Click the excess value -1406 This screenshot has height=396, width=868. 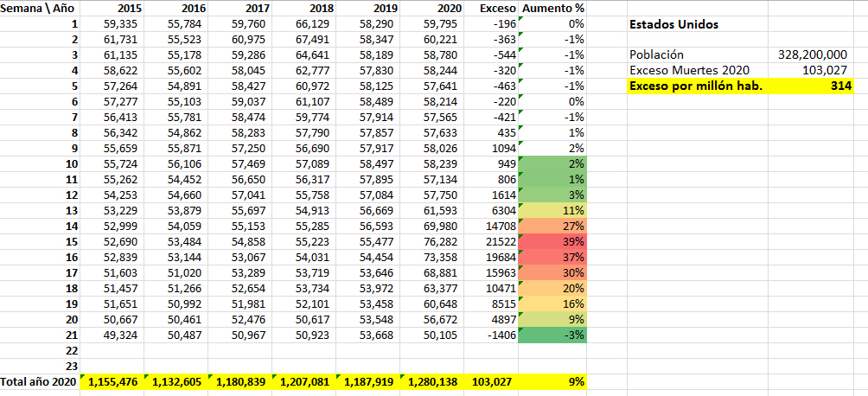click(491, 335)
